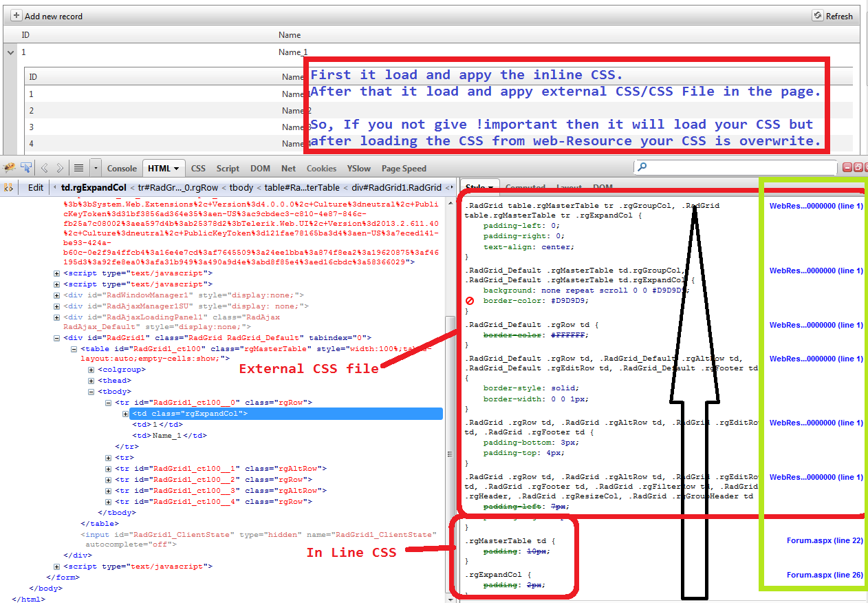868x603 pixels.
Task: Switch to the YSlow tab
Action: pyautogui.click(x=359, y=168)
